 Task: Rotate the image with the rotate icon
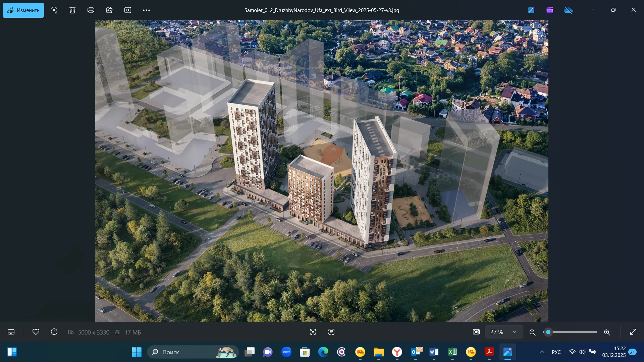pyautogui.click(x=54, y=10)
